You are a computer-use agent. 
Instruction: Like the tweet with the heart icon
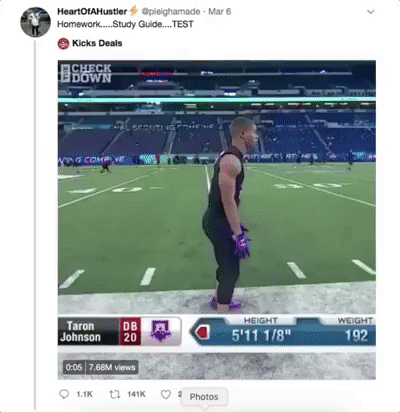(166, 394)
